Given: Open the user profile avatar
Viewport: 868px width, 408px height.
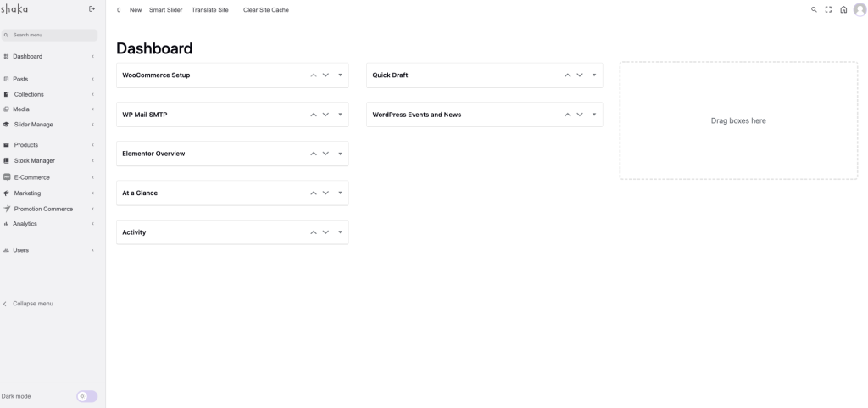Looking at the screenshot, I should click(860, 10).
